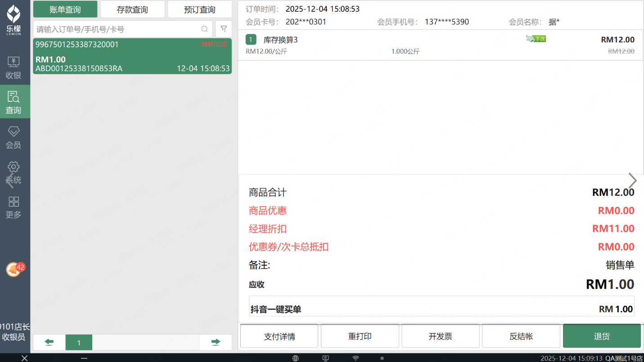This screenshot has height=362, width=644.
Task: Click the 商品优惠 label
Action: pyautogui.click(x=268, y=211)
